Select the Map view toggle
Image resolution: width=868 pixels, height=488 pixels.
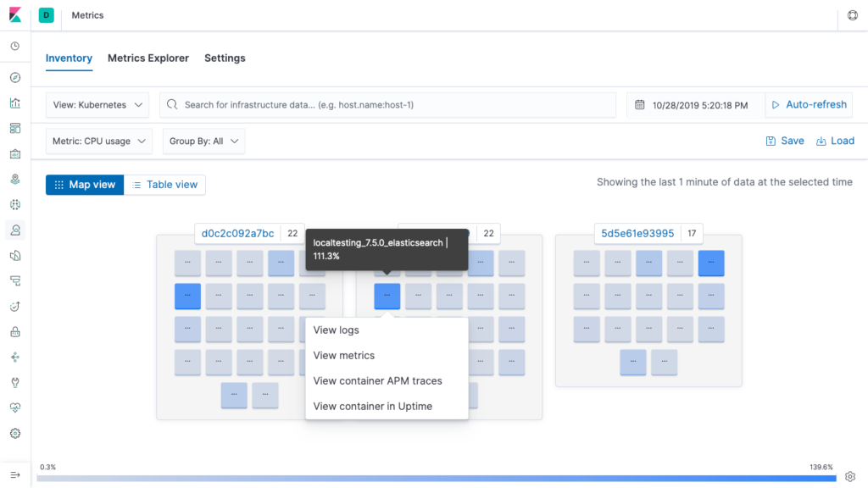85,185
